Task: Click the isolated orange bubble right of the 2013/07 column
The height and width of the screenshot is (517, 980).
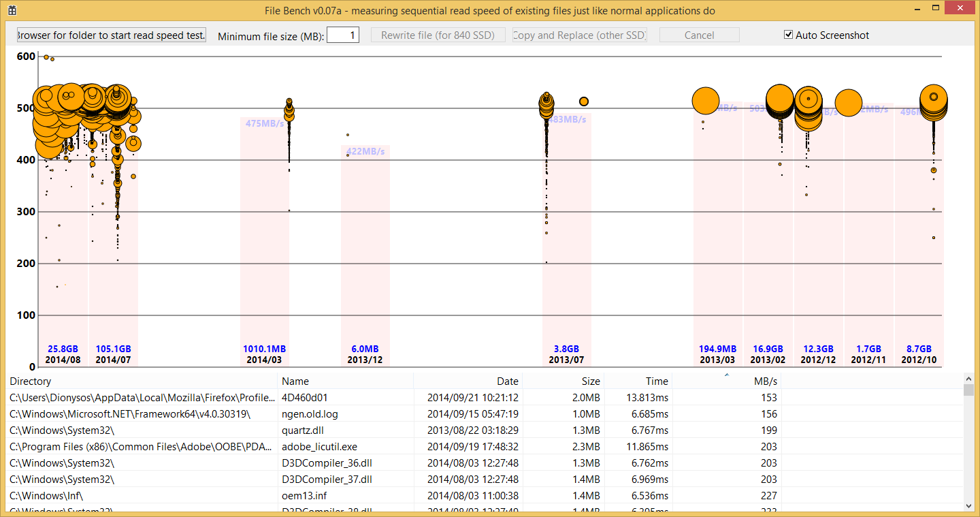Action: [583, 101]
